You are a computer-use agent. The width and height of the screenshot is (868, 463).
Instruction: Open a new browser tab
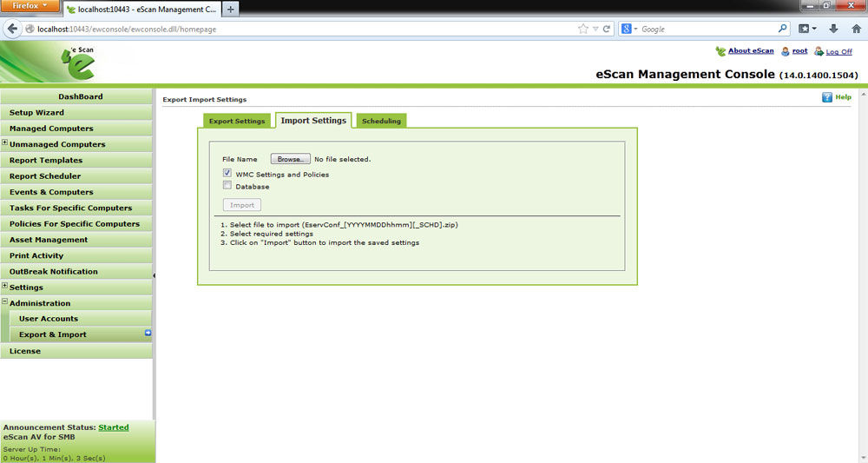click(230, 9)
